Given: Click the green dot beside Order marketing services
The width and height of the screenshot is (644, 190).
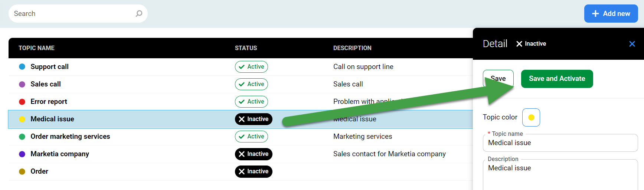Looking at the screenshot, I should click(22, 137).
